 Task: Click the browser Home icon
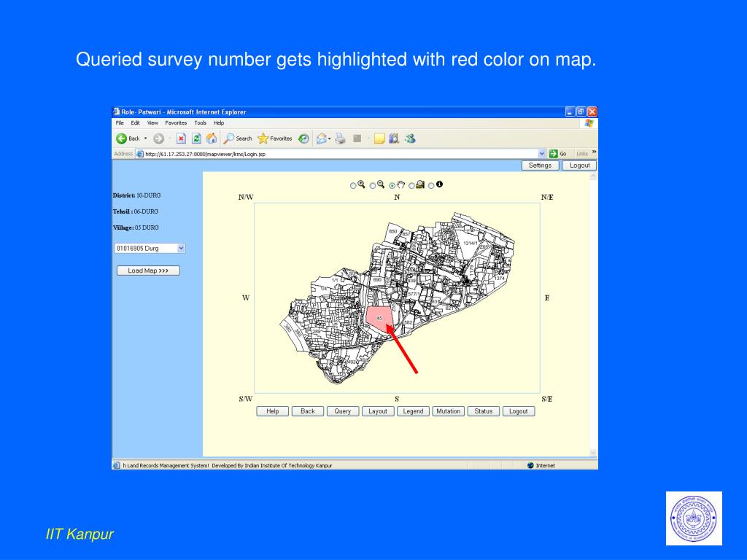211,138
